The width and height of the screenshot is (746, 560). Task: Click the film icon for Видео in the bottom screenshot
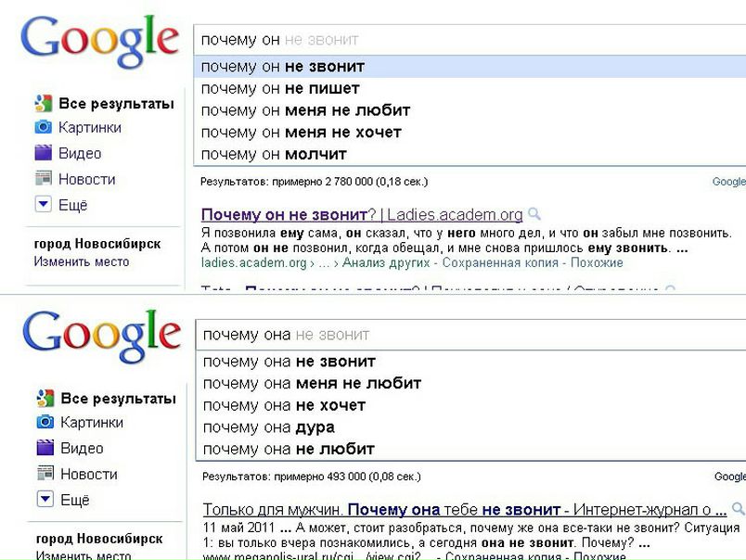point(45,449)
